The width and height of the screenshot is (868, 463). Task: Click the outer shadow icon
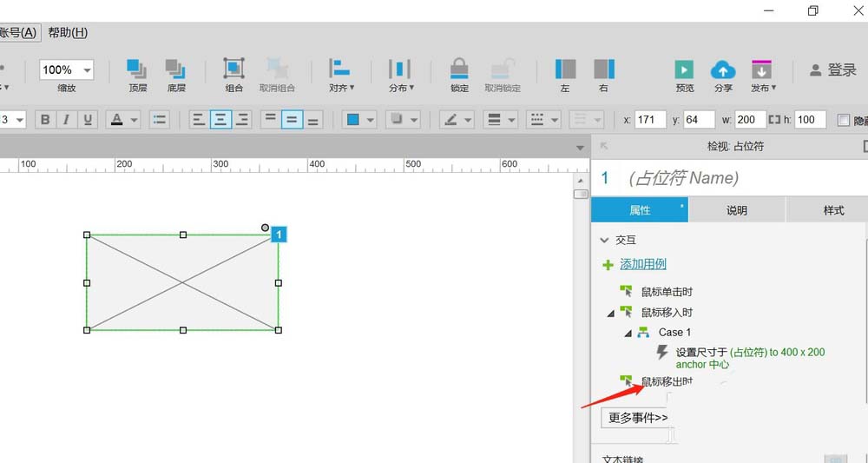[x=397, y=119]
